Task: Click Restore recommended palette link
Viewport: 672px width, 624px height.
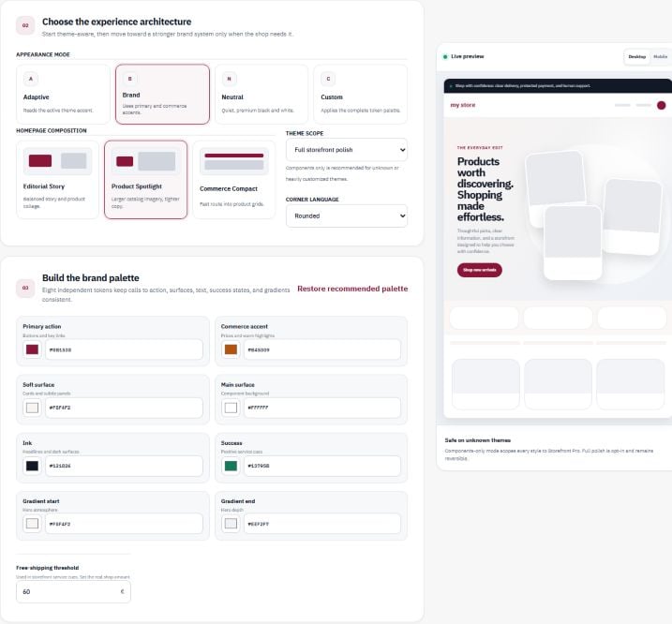Action: [352, 289]
